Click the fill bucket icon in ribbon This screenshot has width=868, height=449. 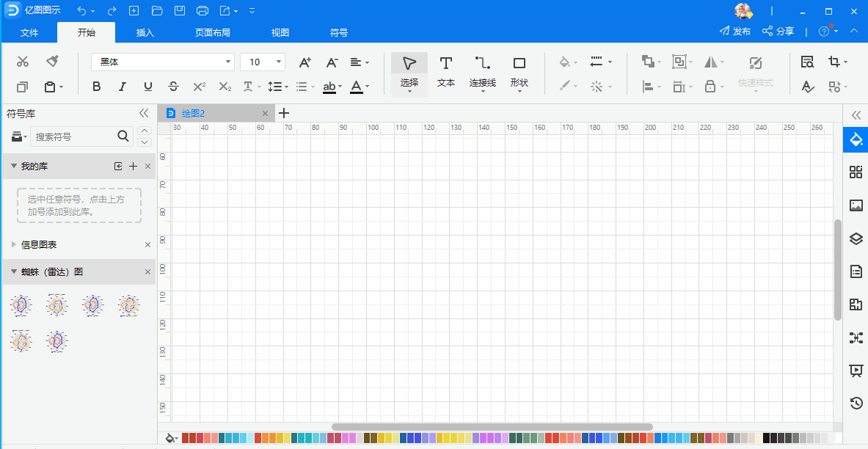[565, 62]
